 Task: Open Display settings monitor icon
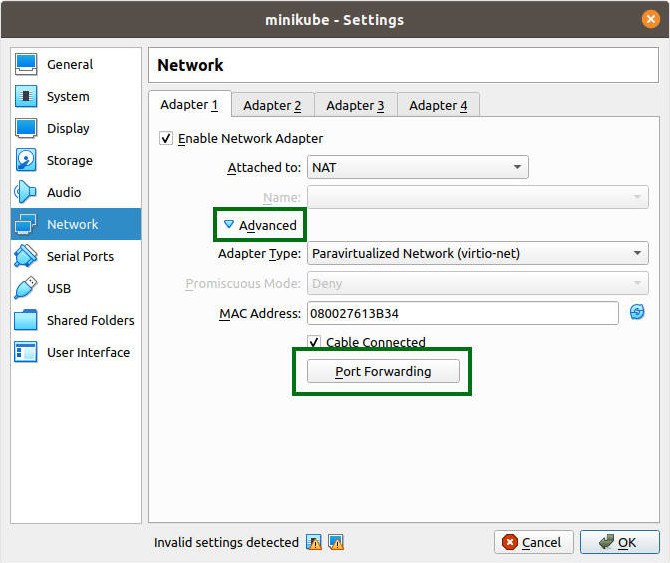pyautogui.click(x=27, y=129)
